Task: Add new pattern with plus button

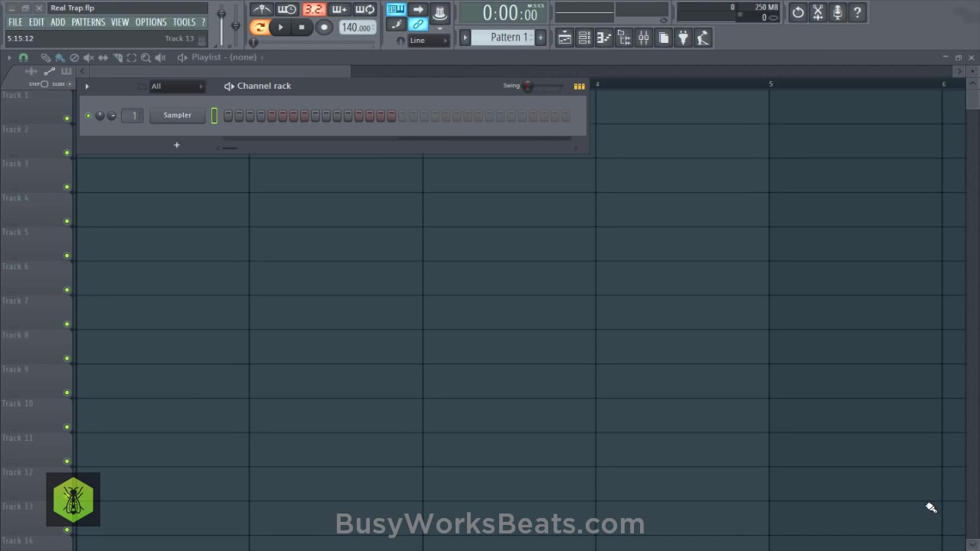Action: pos(541,37)
